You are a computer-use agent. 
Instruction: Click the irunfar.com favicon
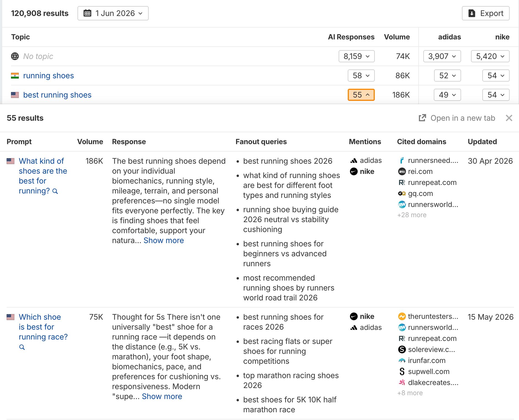[x=402, y=360]
